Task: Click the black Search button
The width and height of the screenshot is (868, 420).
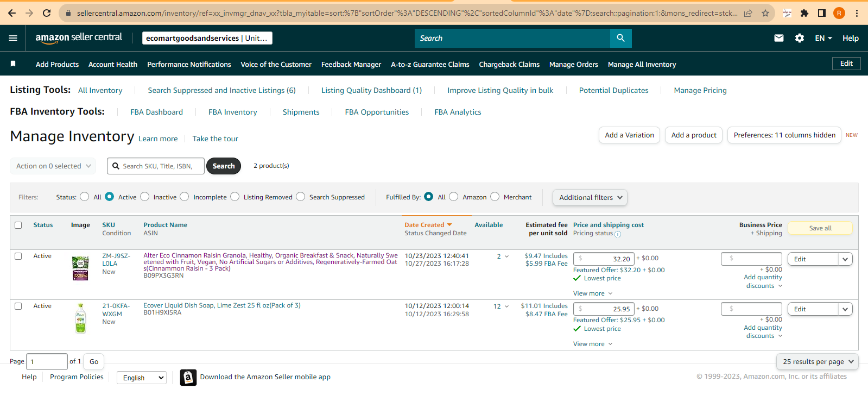Action: (x=224, y=166)
